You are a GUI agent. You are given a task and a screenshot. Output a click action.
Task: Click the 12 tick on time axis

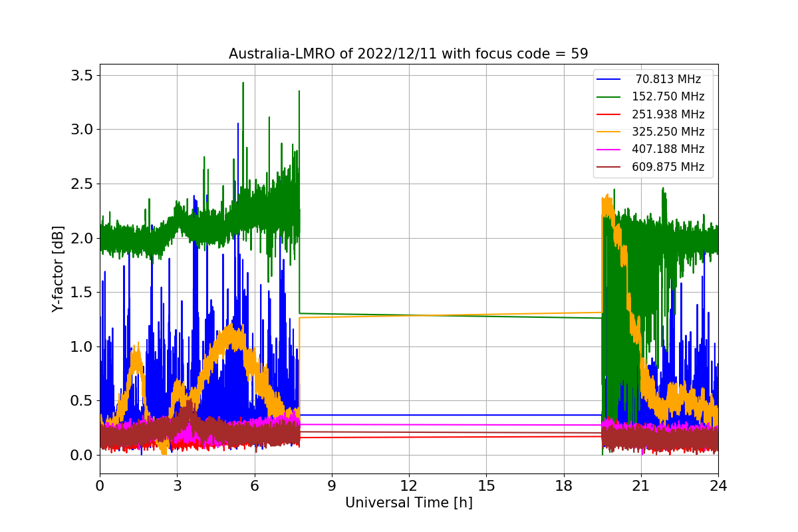(409, 486)
